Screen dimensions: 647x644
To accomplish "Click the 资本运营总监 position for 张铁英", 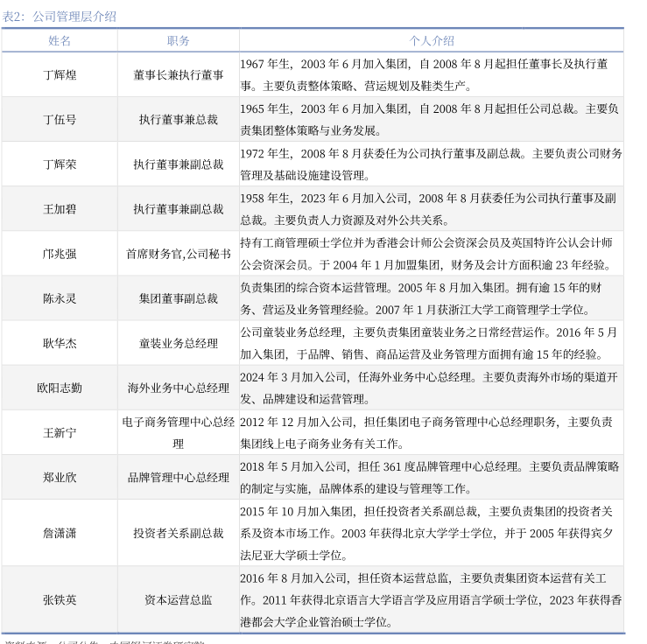I will click(178, 600).
